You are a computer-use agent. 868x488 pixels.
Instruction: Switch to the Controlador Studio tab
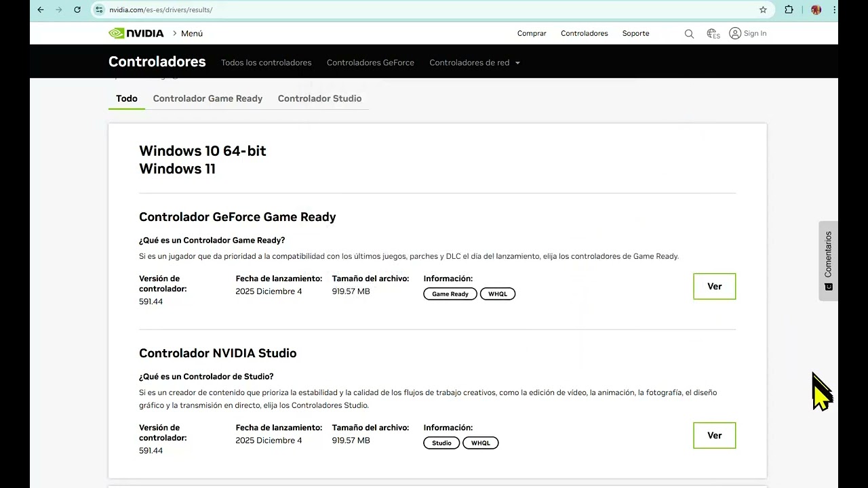[319, 98]
